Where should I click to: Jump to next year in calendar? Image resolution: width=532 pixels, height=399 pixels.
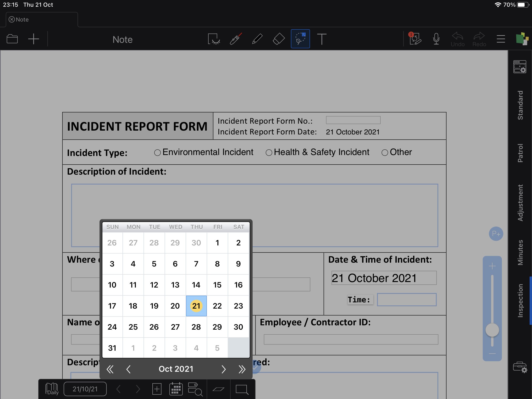click(x=242, y=369)
